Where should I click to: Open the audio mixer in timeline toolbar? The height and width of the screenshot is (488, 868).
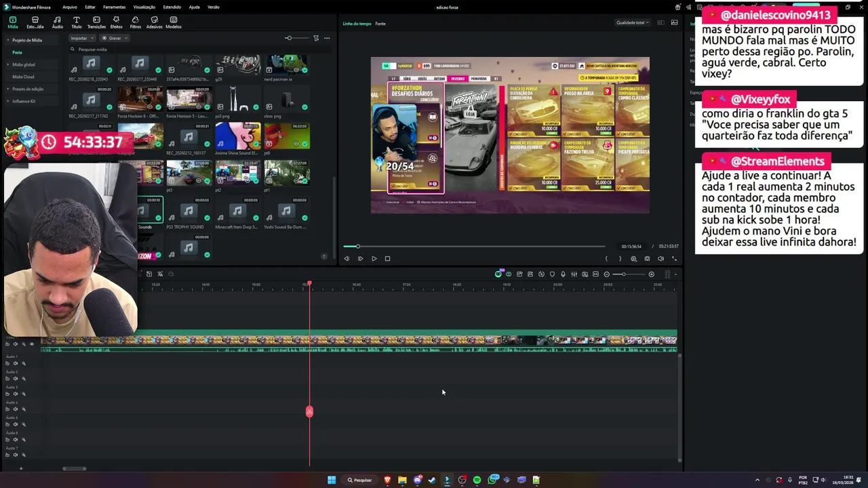[574, 274]
